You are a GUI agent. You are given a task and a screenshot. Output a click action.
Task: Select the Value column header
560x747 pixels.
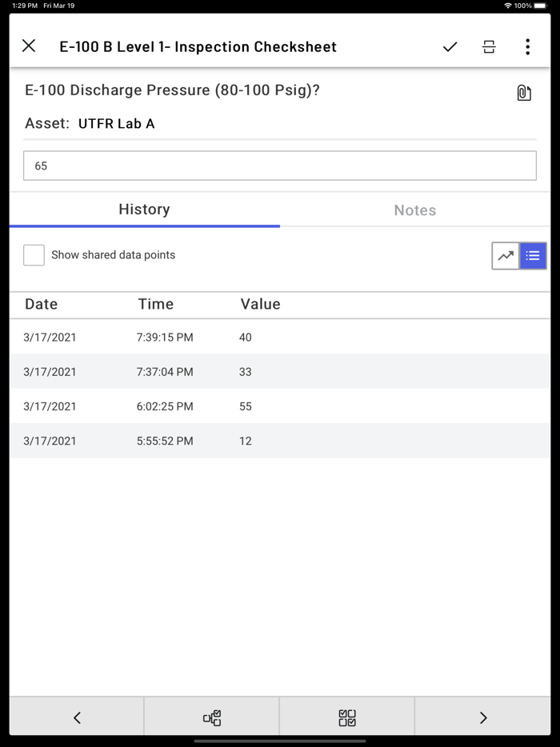260,304
